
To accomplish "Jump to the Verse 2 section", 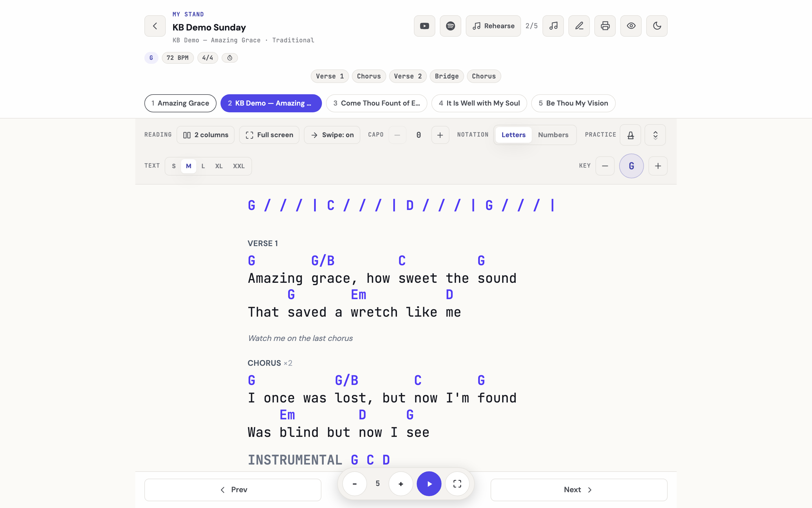I will point(408,76).
